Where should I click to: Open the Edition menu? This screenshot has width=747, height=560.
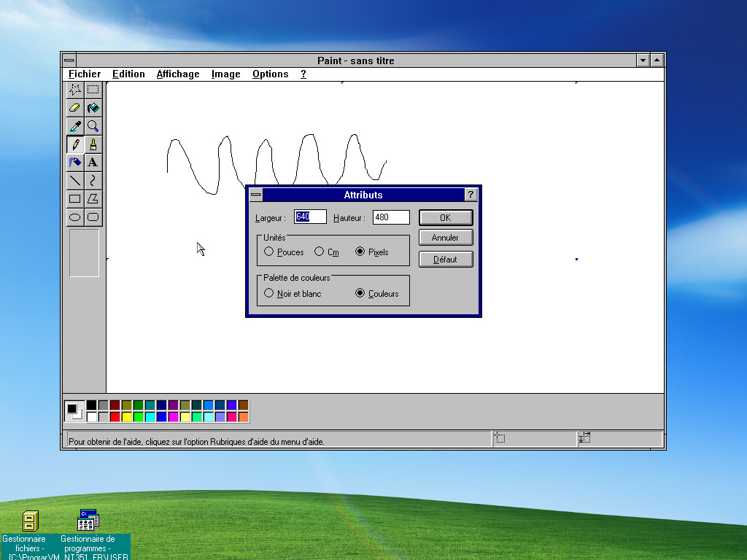pos(128,74)
